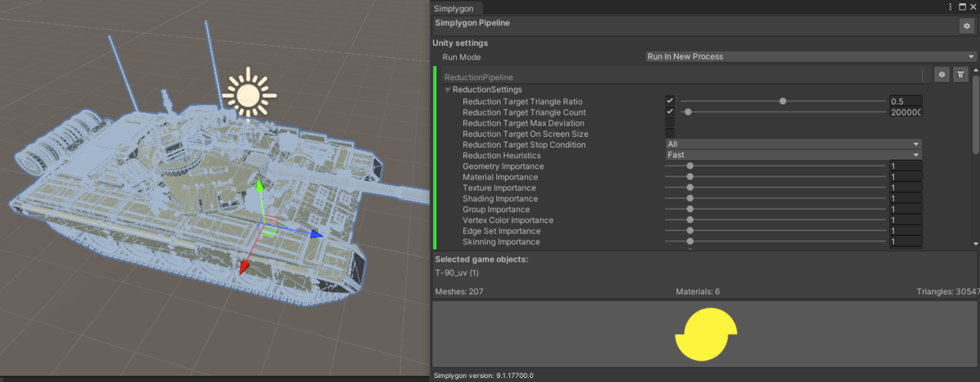Click the green Y-axis move arrow
Viewport: 980px width, 382px height.
(x=258, y=187)
